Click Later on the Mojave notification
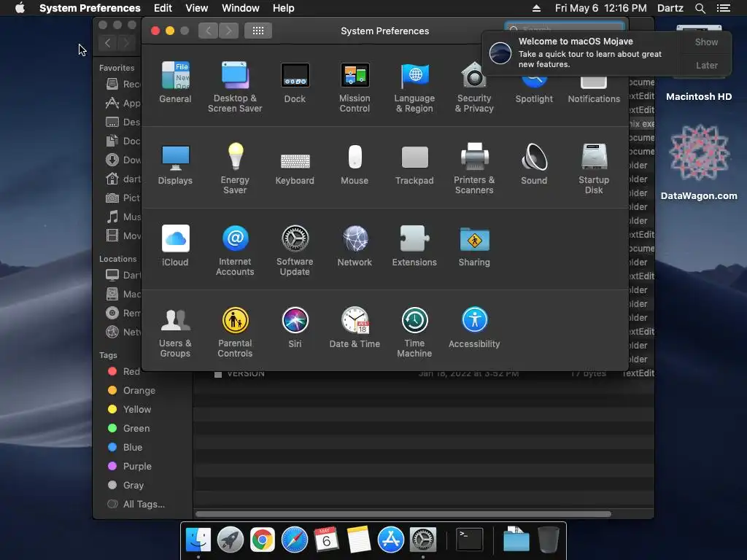 (706, 65)
